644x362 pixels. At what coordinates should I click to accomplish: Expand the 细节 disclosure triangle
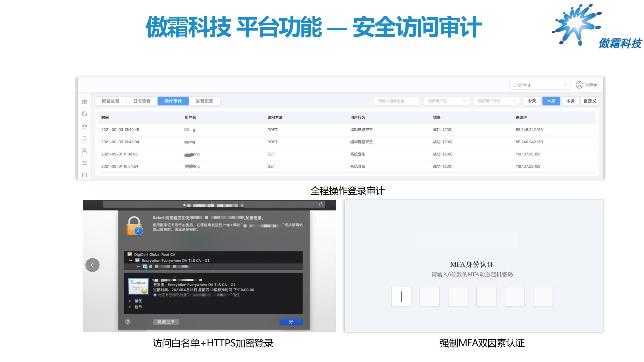pyautogui.click(x=130, y=307)
